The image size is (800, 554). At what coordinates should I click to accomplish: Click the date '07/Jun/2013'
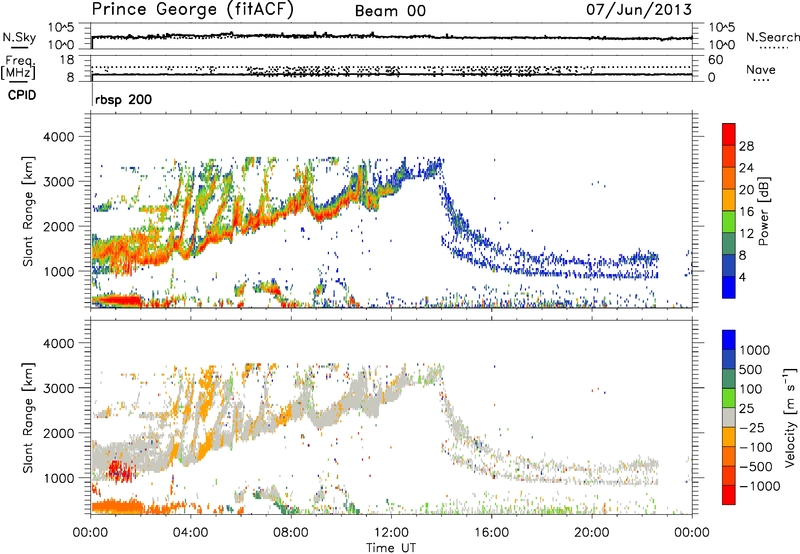(639, 10)
